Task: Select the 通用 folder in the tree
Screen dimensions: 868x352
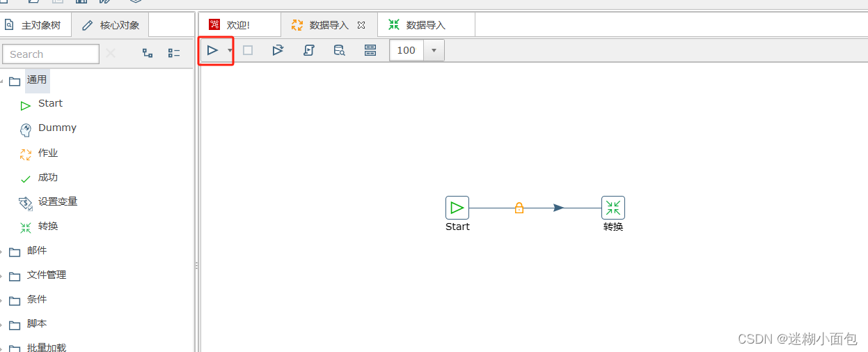Action: pyautogui.click(x=37, y=80)
